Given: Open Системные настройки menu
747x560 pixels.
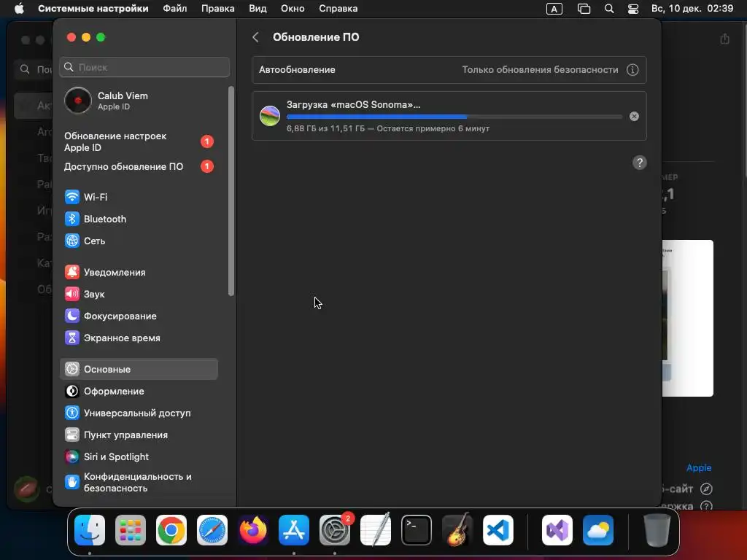Looking at the screenshot, I should [x=93, y=9].
